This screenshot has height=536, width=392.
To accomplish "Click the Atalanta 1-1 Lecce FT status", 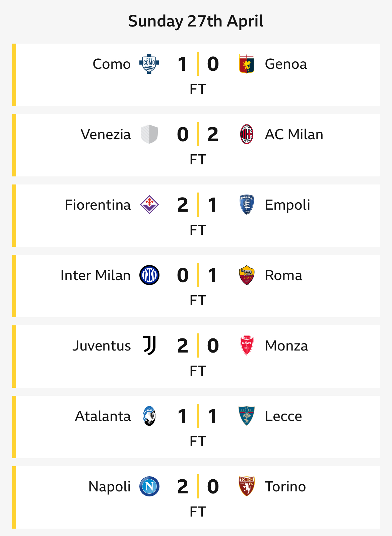I will coord(198,441).
